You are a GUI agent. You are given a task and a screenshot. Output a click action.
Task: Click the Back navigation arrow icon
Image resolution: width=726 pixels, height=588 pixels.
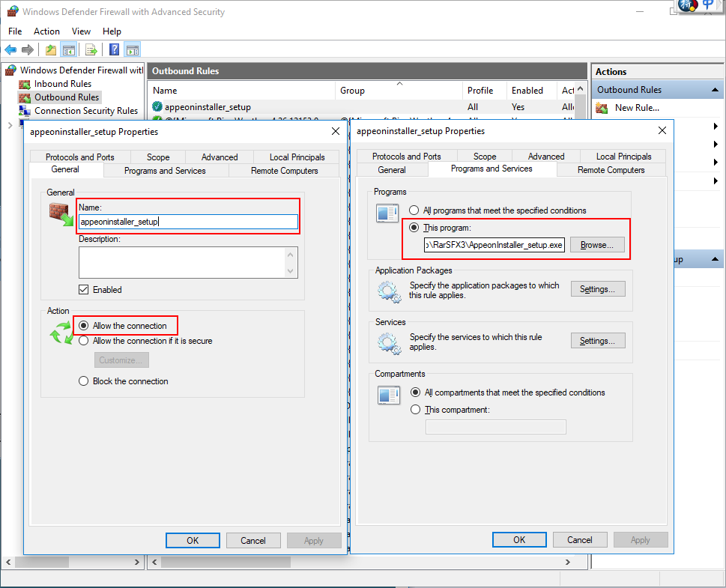[10, 49]
